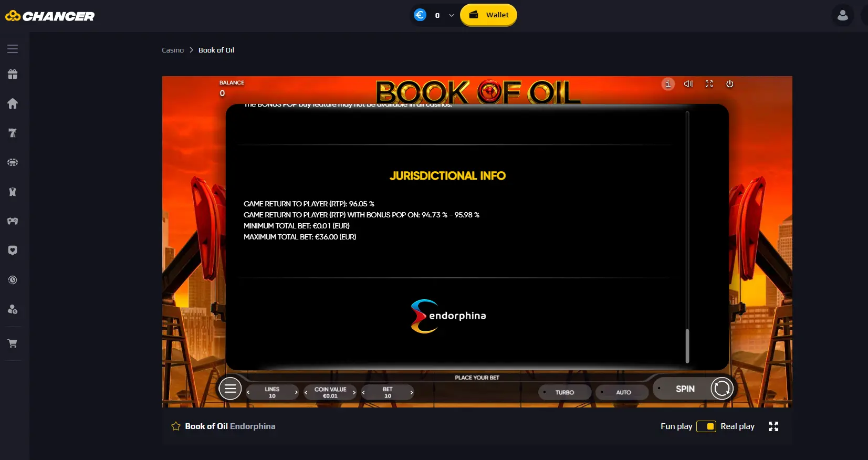
Task: Click the euro currency icon
Action: [x=420, y=15]
